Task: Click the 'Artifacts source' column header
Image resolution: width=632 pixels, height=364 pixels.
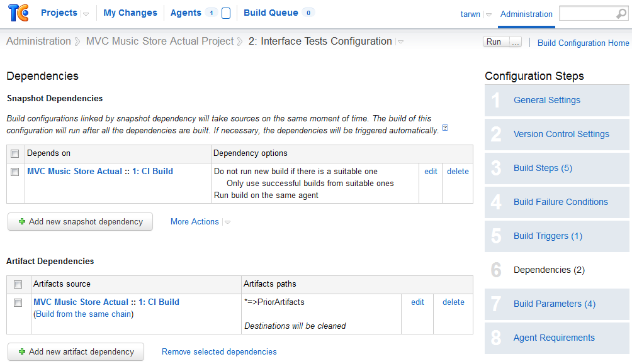Action: [x=62, y=284]
